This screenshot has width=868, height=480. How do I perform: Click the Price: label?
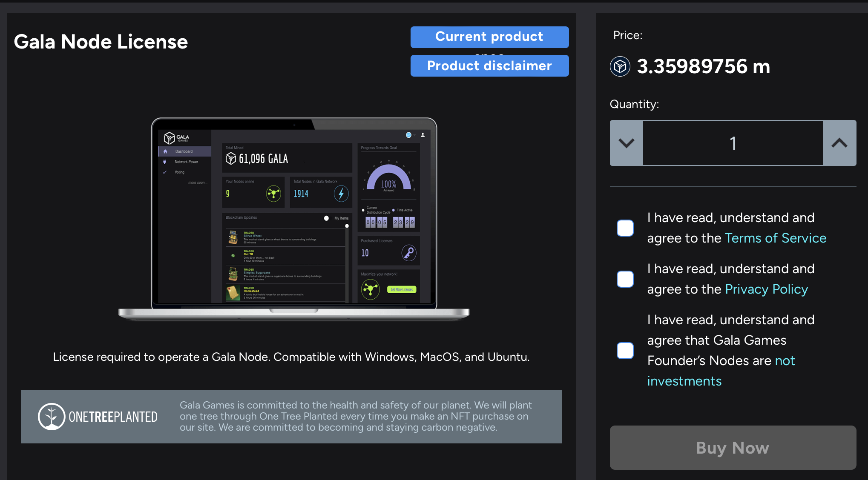pyautogui.click(x=628, y=35)
